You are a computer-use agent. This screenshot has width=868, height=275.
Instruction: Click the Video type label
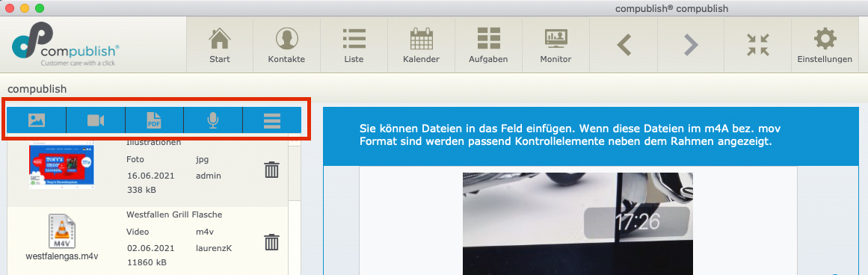[138, 232]
